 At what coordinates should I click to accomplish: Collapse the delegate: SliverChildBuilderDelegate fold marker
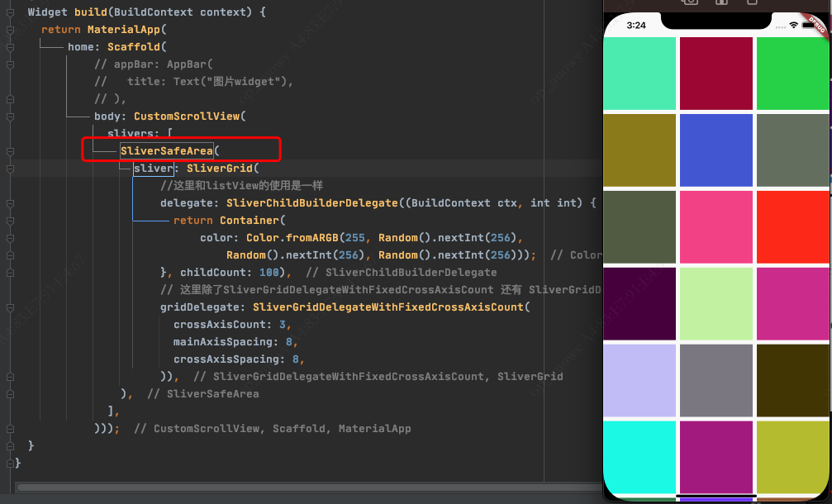pos(10,204)
